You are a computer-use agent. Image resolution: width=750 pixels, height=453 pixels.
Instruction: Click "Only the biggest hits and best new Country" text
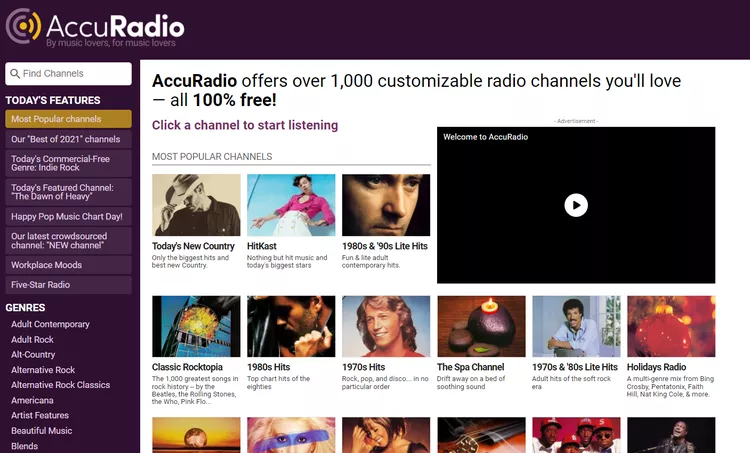(190, 261)
